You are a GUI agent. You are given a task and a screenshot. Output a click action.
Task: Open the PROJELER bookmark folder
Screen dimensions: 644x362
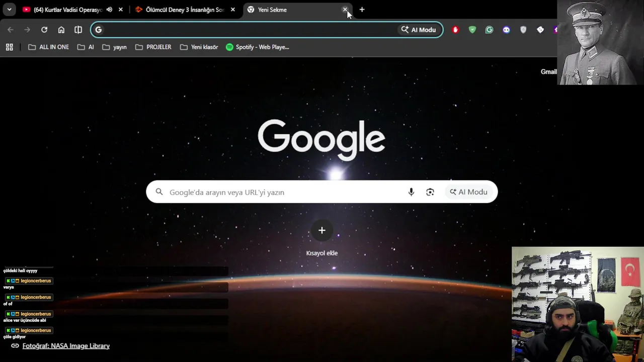[x=153, y=47]
